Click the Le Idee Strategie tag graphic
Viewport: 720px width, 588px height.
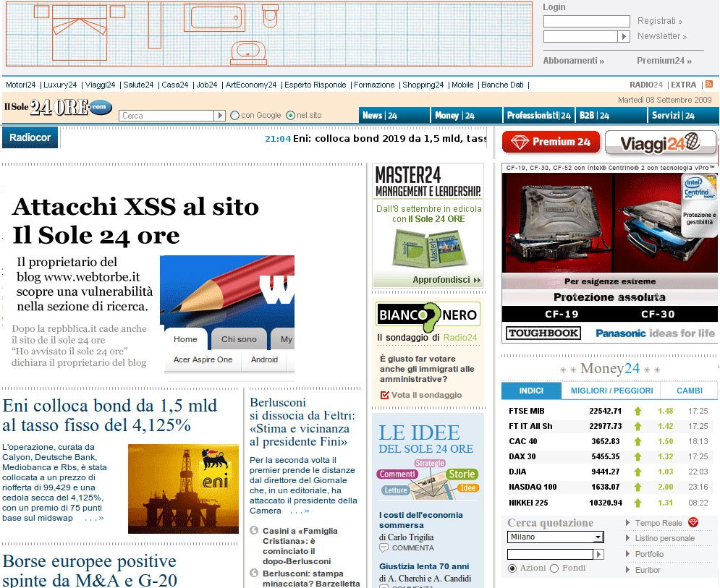[x=430, y=463]
